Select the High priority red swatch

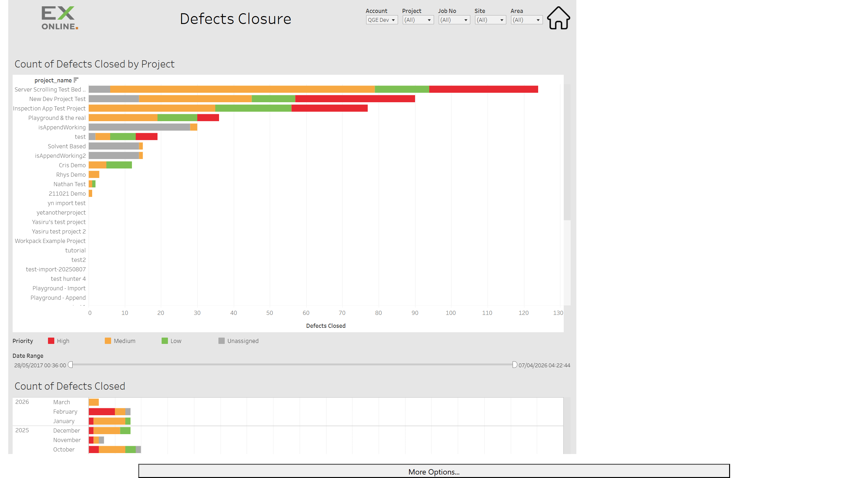click(x=51, y=341)
